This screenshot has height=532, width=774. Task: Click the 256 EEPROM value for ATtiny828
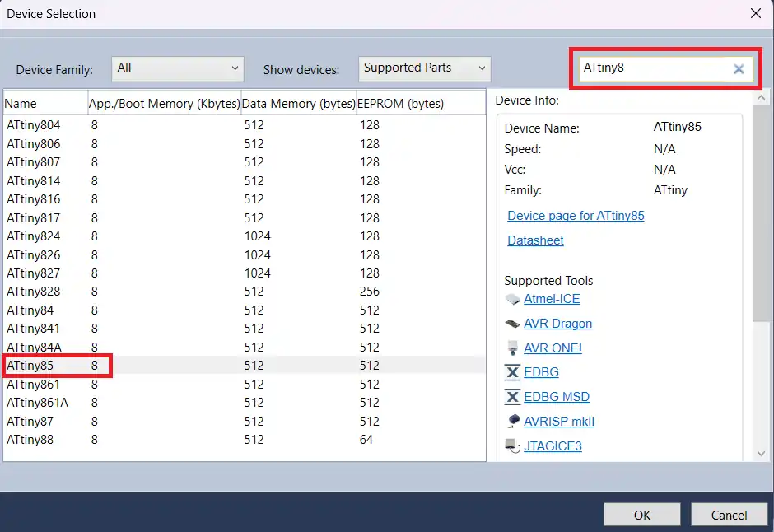coord(369,292)
